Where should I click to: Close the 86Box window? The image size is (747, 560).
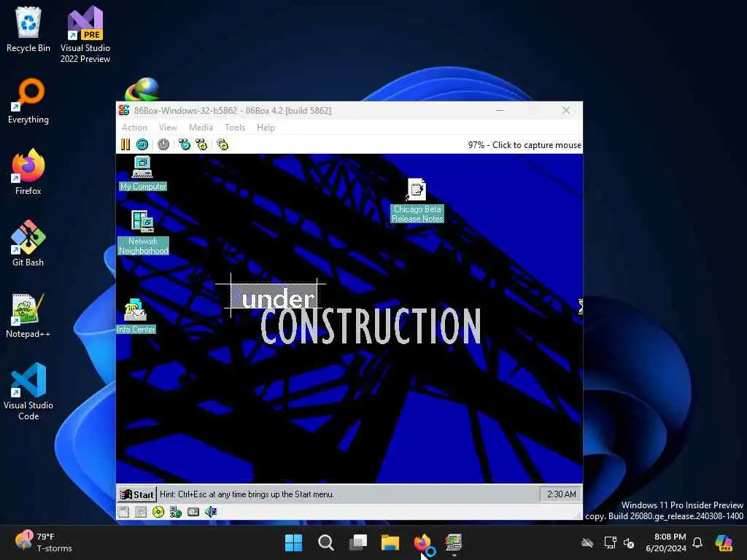(x=566, y=111)
